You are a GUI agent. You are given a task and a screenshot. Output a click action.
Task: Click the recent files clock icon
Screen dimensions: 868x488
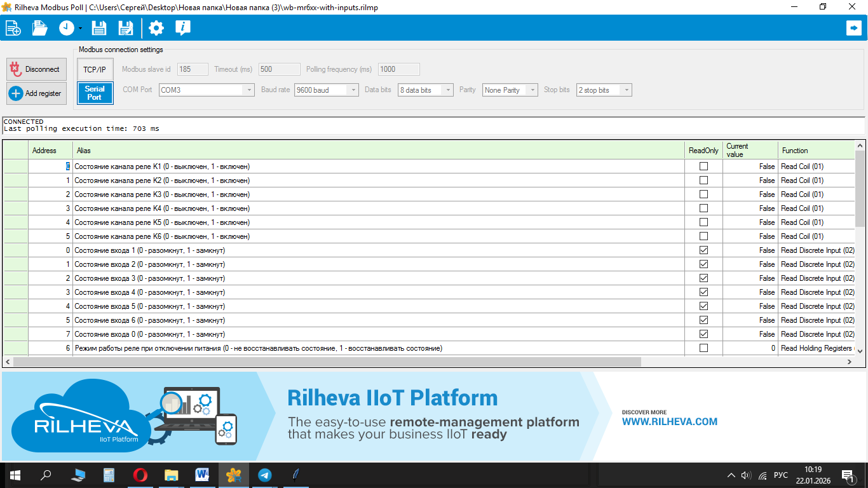tap(67, 28)
